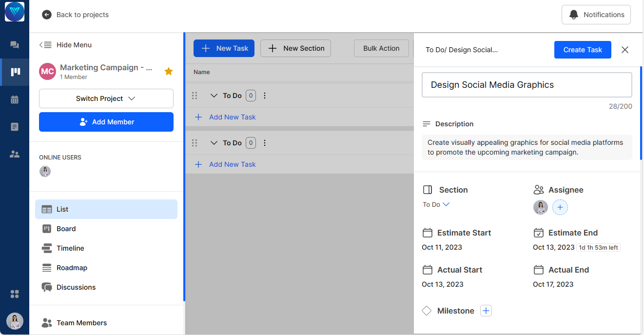Viewport: 644px width, 335px height.
Task: Click Hide Menu to collapse the sidebar
Action: 65,45
